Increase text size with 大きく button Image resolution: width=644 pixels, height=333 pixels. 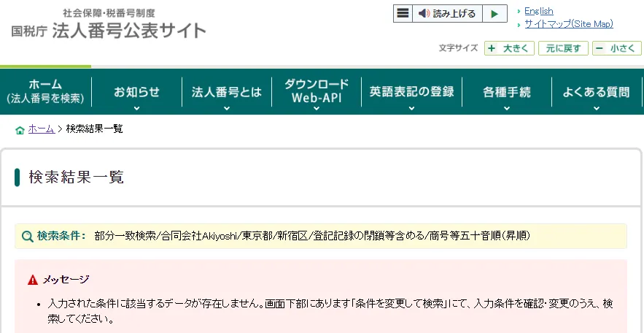point(510,48)
